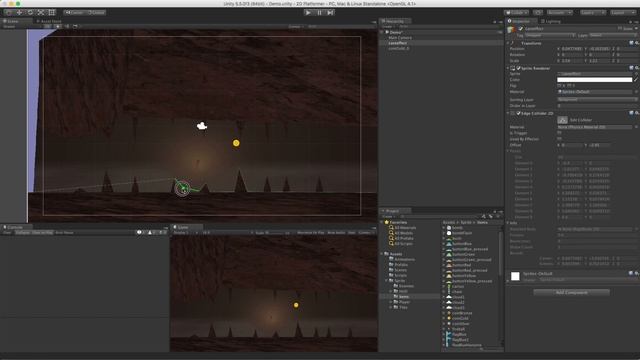640x360 pixels.
Task: Select buttonRed sprite asset
Action: tap(461, 265)
